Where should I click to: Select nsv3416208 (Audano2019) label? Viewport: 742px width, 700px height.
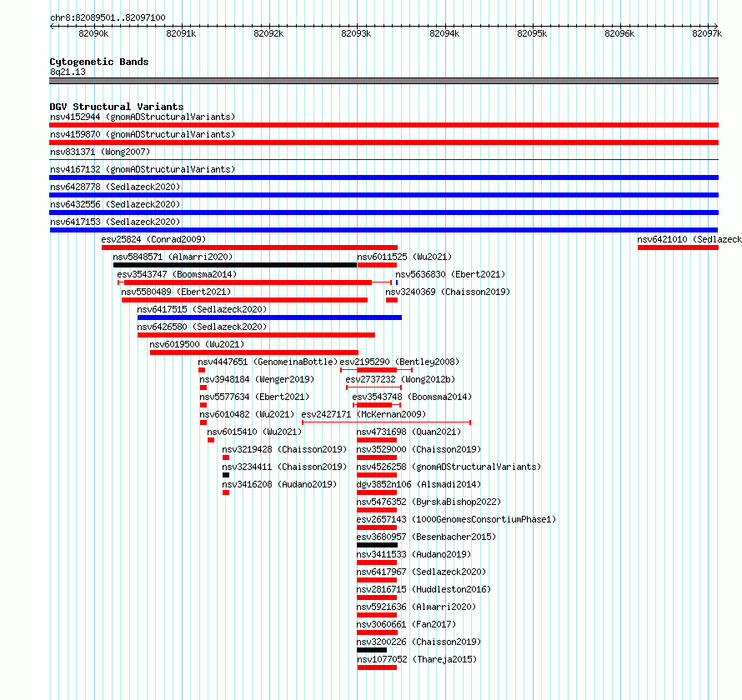279,484
